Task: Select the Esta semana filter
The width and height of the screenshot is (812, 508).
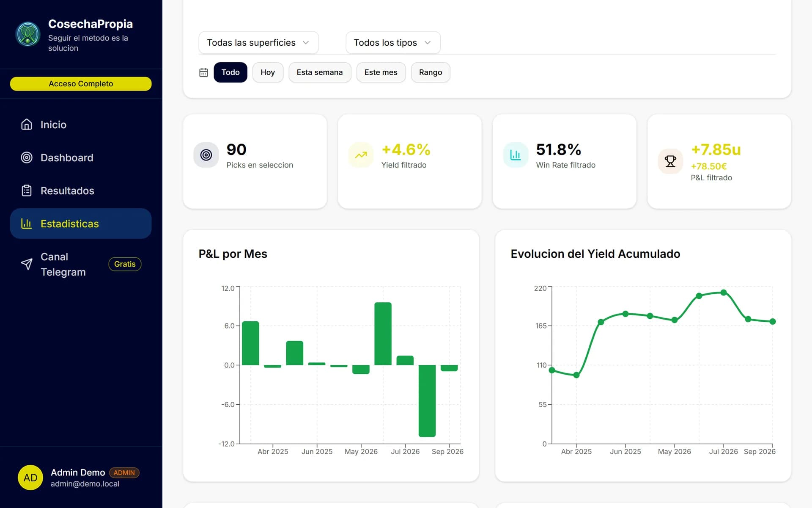Action: (x=320, y=72)
